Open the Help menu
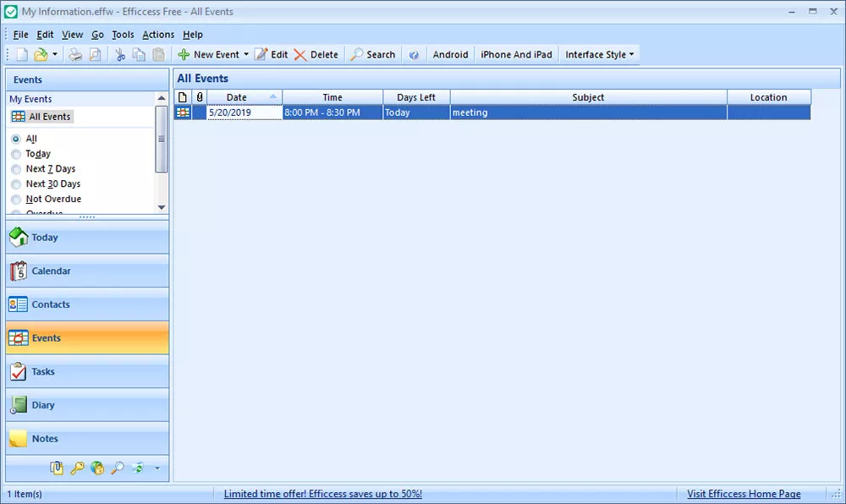Image resolution: width=846 pixels, height=504 pixels. 193,35
